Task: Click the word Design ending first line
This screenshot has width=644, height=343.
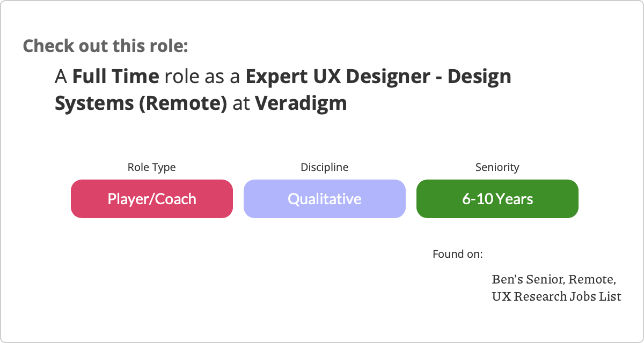Action: coord(479,77)
